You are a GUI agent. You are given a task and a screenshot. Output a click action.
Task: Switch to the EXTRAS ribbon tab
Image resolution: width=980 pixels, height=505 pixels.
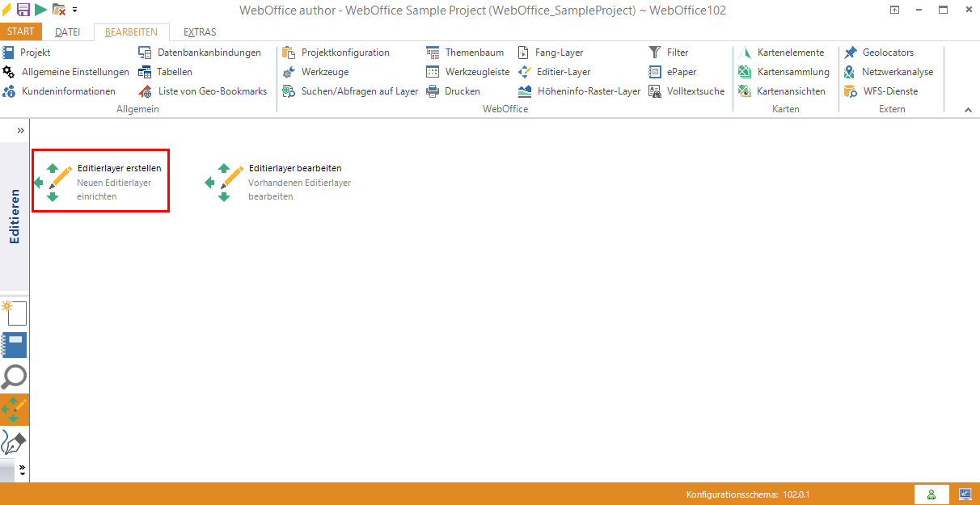pyautogui.click(x=199, y=32)
